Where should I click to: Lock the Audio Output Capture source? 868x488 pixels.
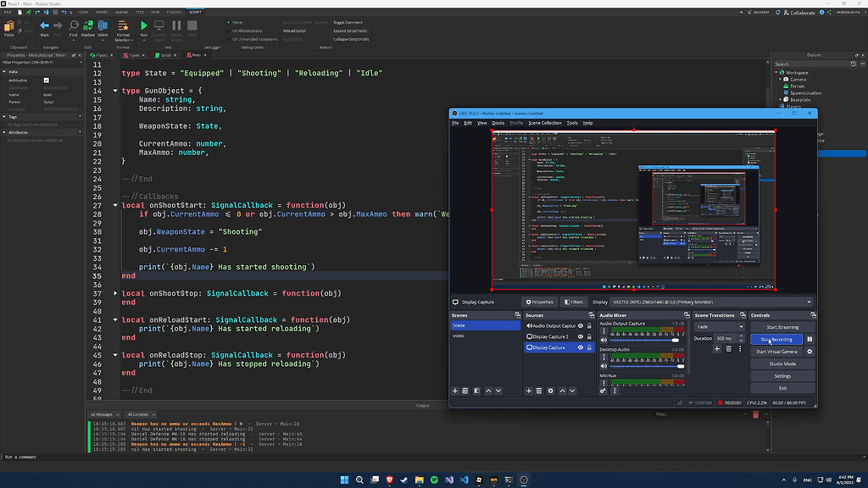590,326
